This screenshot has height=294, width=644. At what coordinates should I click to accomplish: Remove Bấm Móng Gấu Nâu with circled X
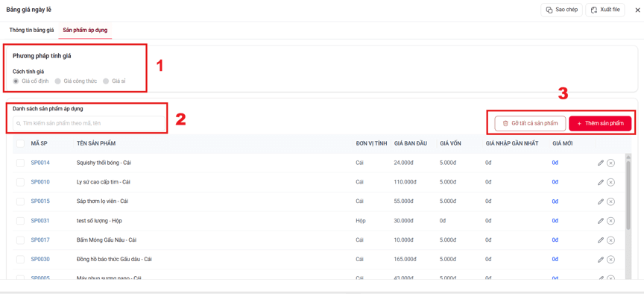point(610,240)
